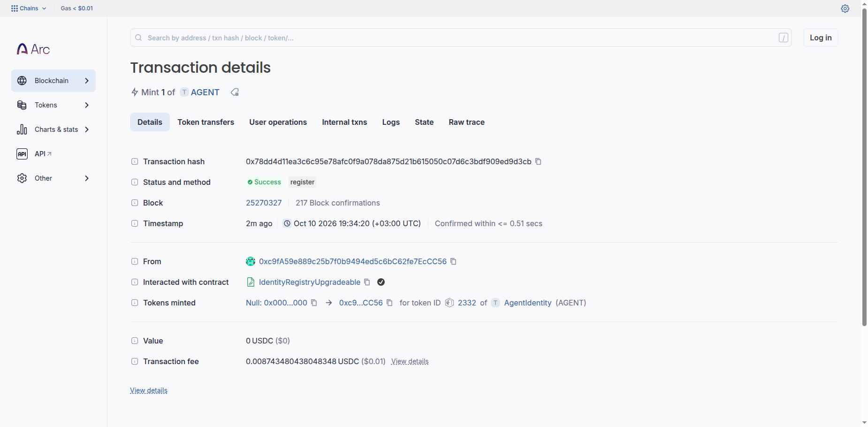Open the Raw trace tab
Image resolution: width=868 pixels, height=427 pixels.
point(467,122)
